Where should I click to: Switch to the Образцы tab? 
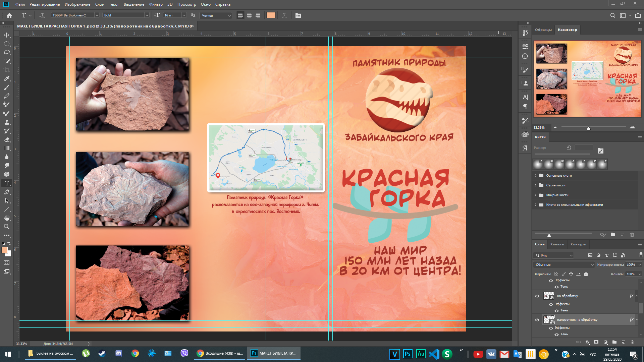coord(543,30)
